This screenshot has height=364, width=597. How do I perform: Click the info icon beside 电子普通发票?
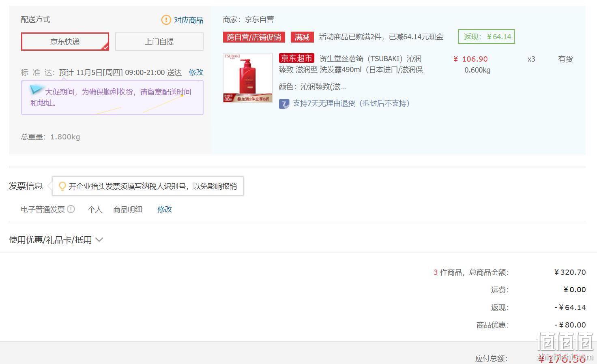[x=71, y=209]
